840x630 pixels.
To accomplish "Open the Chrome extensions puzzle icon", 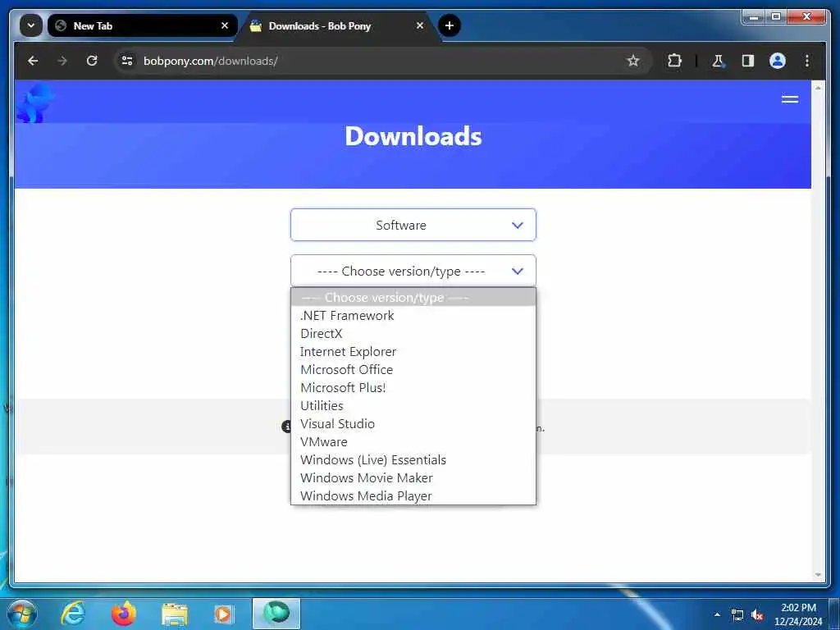I will pos(674,61).
